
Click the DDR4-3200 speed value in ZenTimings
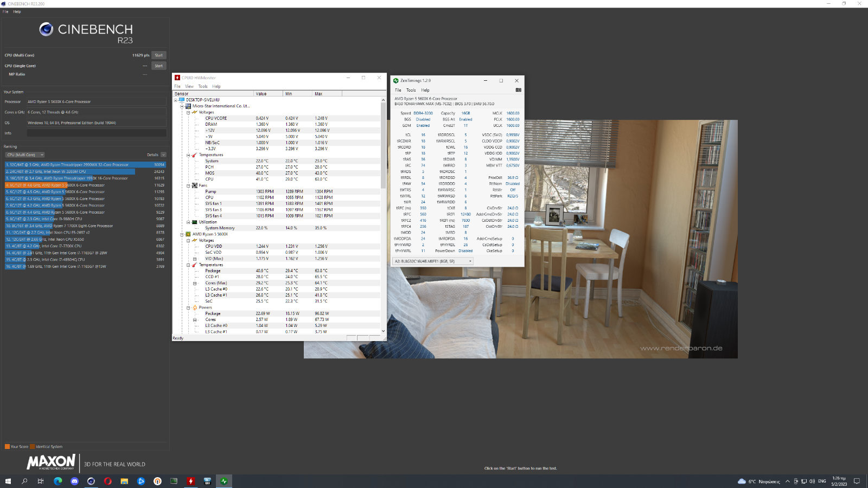click(x=423, y=113)
